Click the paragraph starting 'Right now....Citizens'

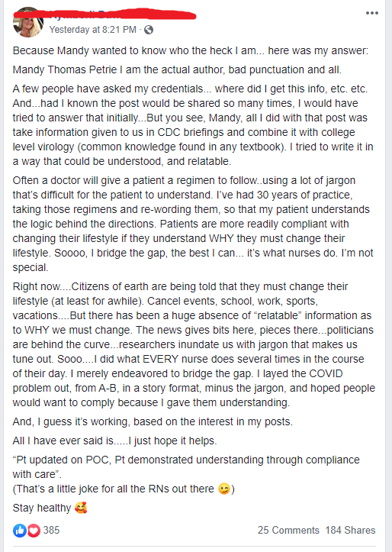(194, 344)
